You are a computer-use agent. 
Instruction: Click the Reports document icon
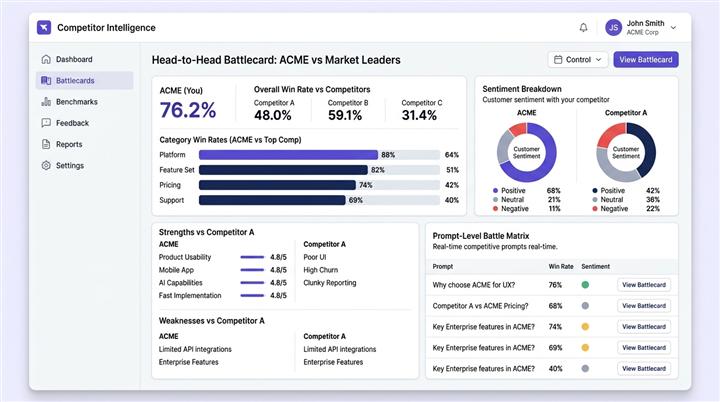coord(46,144)
